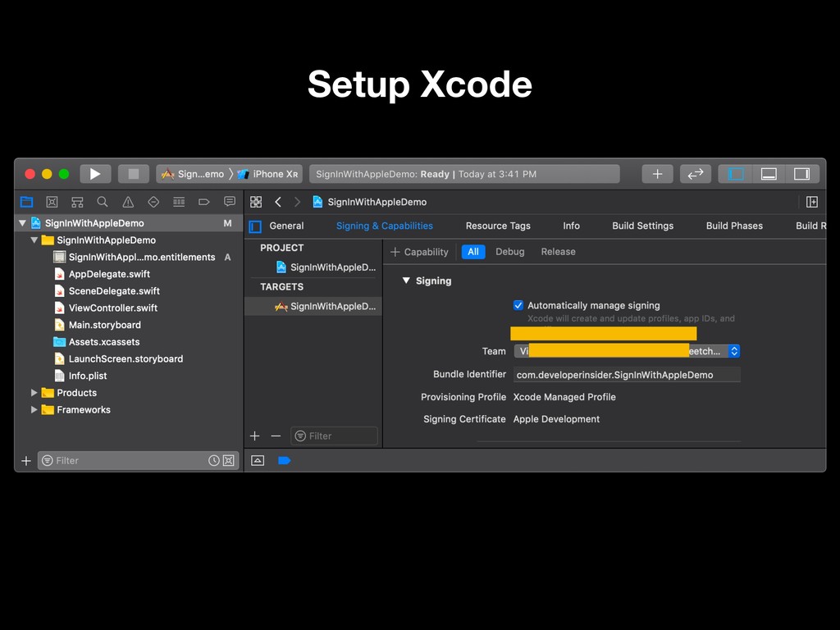Screen dimensions: 840x630
Task: Uncheck Automatically manage signing
Action: pos(518,305)
